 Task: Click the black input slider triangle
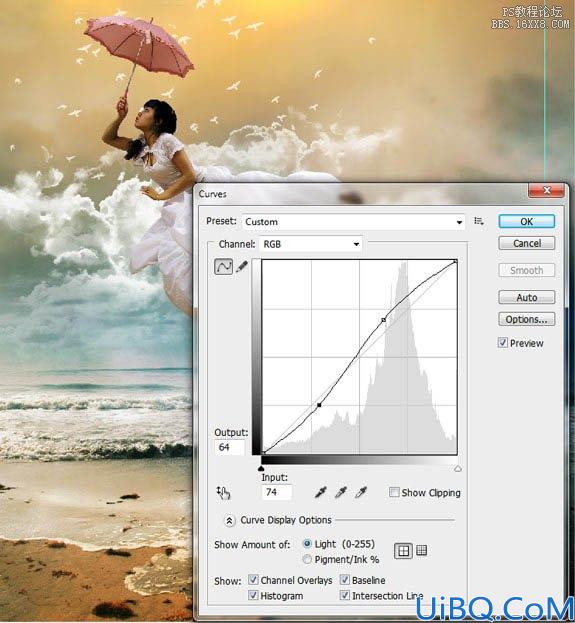point(261,469)
